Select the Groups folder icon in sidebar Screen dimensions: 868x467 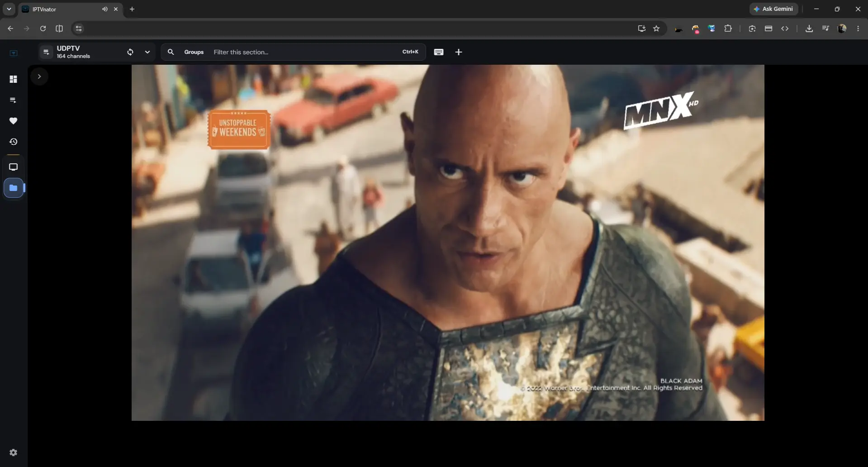tap(13, 188)
